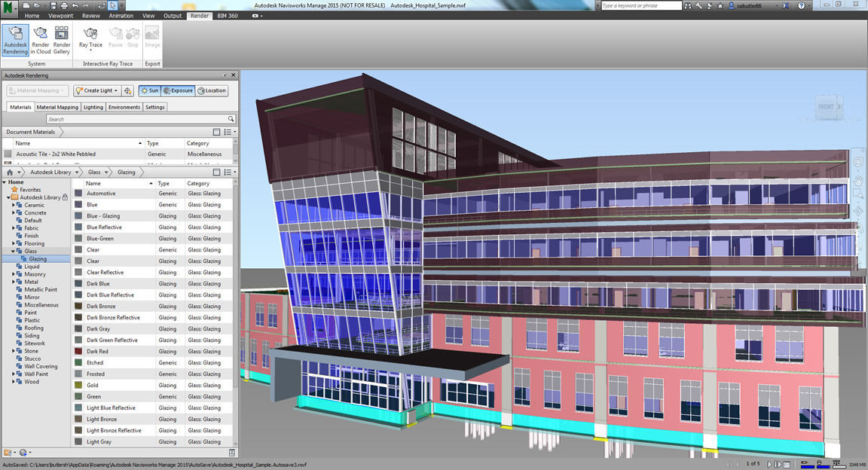Toggle the Sun lighting button
This screenshot has width=868, height=470.
tap(149, 90)
